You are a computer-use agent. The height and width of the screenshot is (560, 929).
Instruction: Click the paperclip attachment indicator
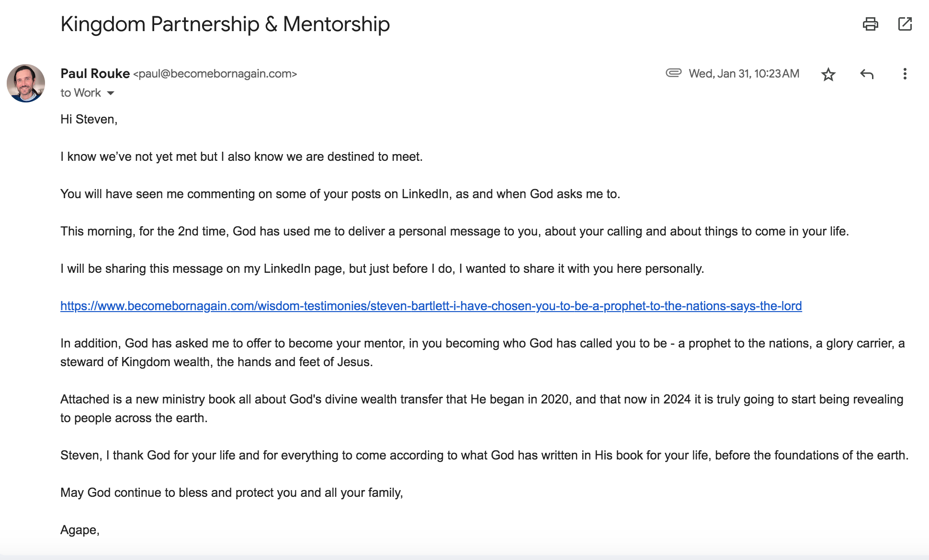tap(673, 73)
